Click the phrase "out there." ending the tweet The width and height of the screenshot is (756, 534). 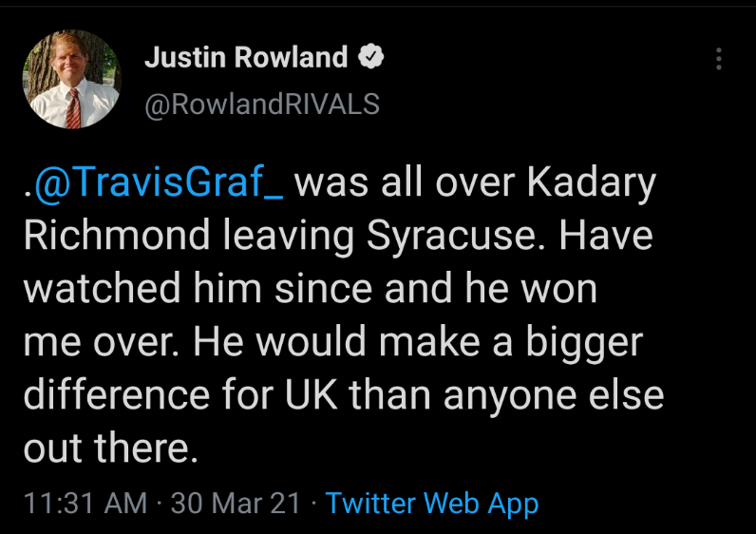pyautogui.click(x=110, y=446)
